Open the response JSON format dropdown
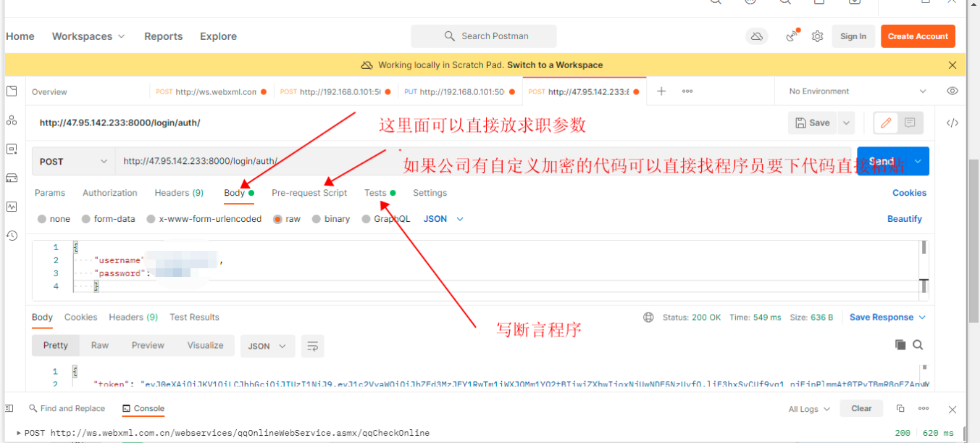The width and height of the screenshot is (980, 443). (267, 346)
